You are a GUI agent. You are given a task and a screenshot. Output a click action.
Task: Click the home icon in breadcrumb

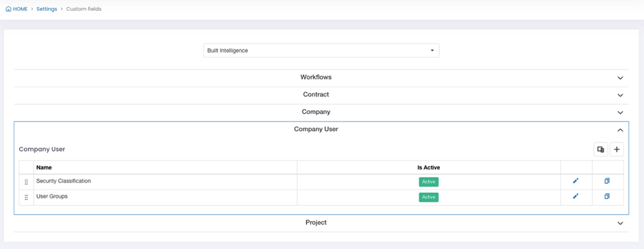(9, 9)
